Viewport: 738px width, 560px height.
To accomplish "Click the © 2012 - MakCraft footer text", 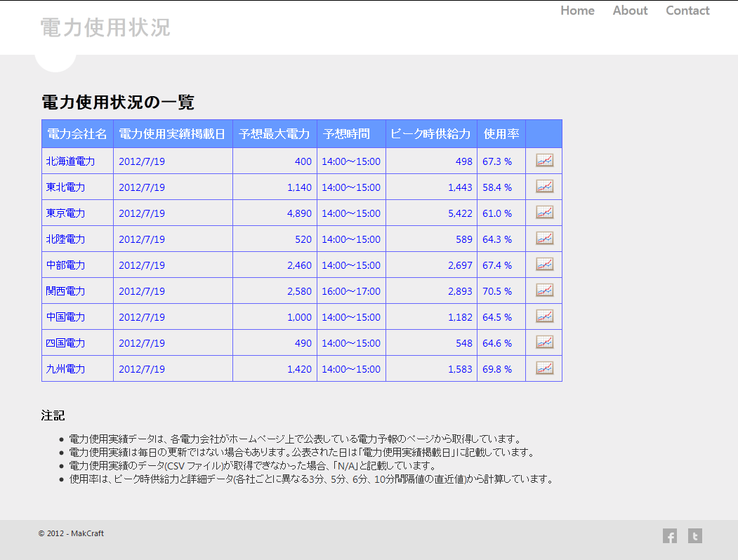I will (71, 533).
